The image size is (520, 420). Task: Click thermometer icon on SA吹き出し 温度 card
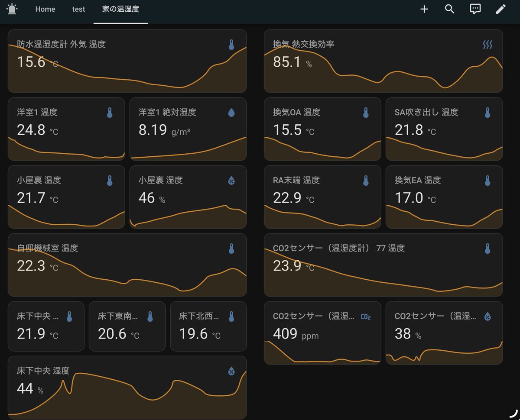tap(487, 113)
